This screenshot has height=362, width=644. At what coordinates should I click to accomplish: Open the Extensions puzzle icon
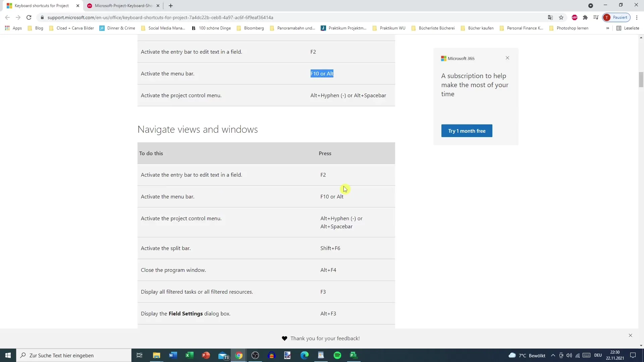click(x=585, y=17)
